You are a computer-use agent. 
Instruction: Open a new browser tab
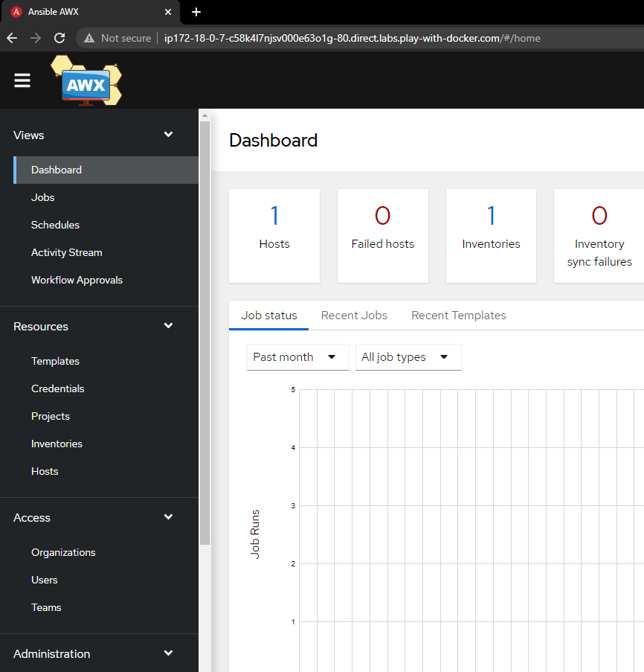click(196, 12)
